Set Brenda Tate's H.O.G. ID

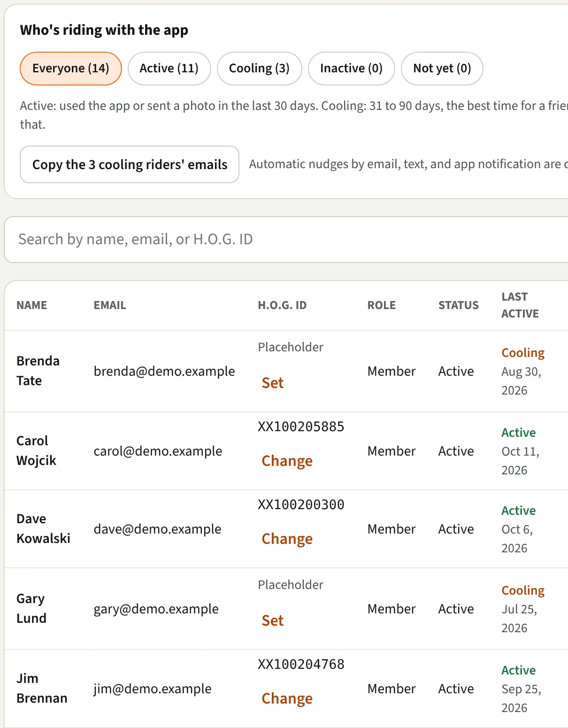tap(273, 383)
